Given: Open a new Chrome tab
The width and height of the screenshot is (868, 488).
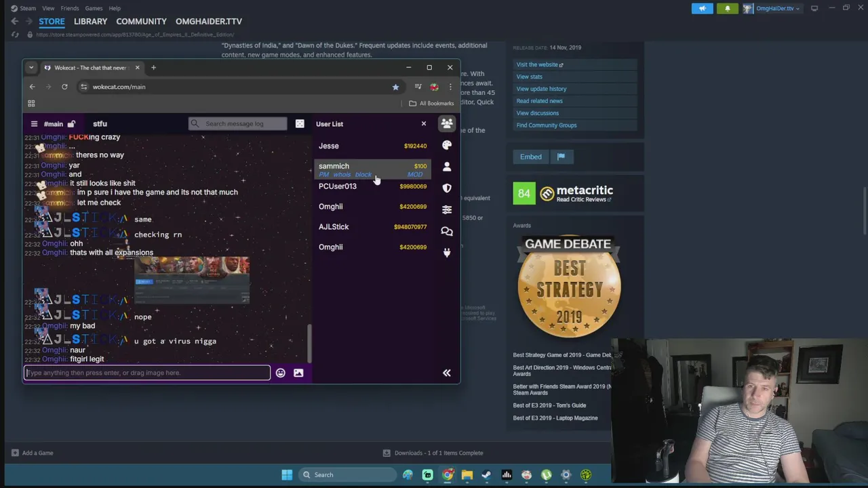Looking at the screenshot, I should tap(153, 68).
